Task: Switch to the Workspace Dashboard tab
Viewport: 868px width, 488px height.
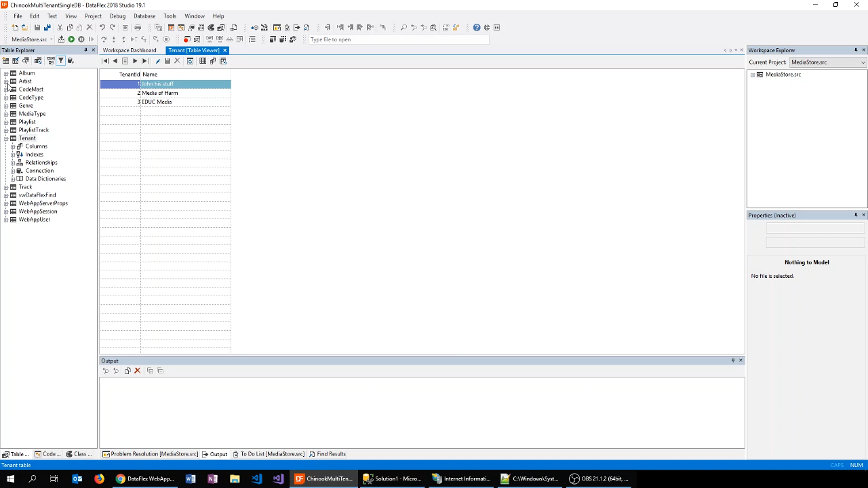Action: (x=130, y=50)
